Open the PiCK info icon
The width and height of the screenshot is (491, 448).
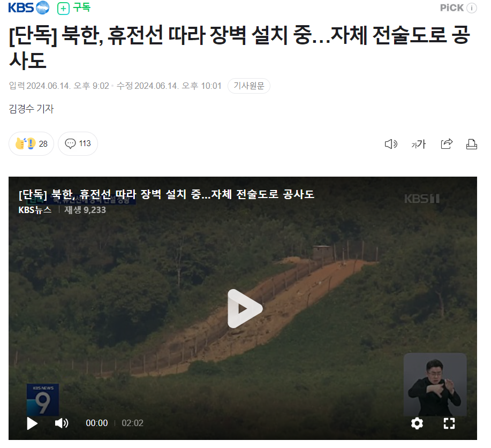472,8
